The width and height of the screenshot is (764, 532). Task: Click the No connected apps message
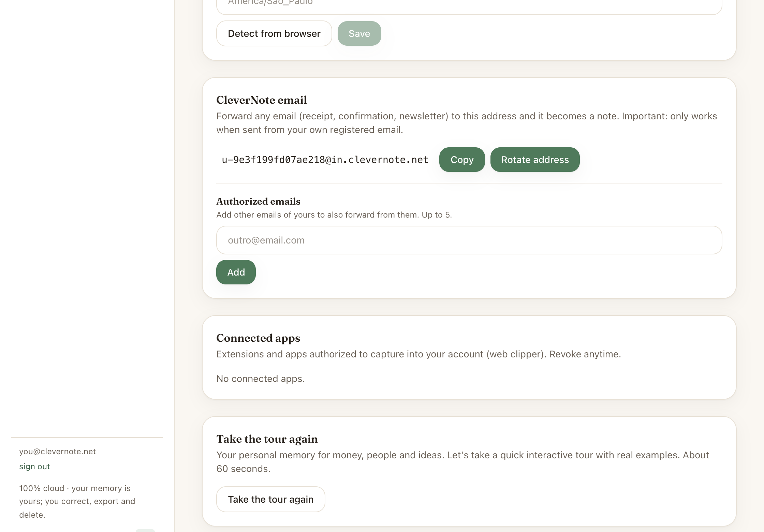tap(261, 379)
